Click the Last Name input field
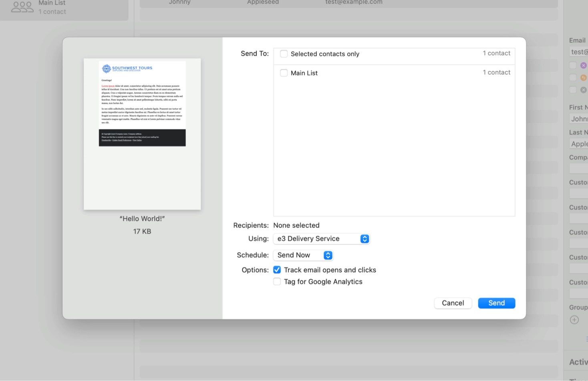Viewport: 588px width, 381px height. coord(579,144)
